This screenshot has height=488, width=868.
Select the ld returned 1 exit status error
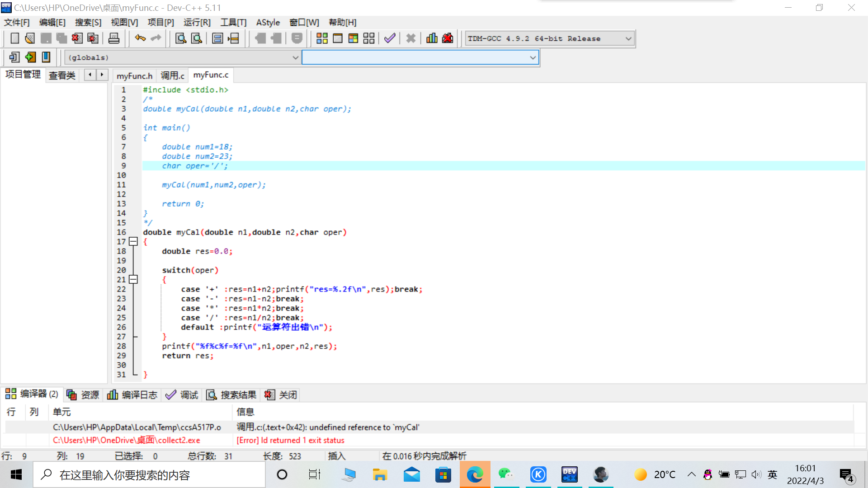click(x=429, y=440)
